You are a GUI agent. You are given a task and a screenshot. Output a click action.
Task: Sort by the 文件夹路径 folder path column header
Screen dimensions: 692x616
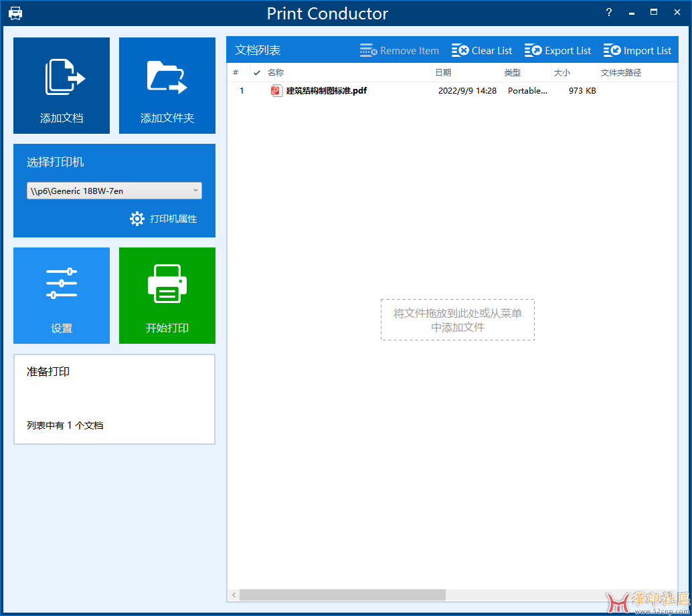click(637, 73)
